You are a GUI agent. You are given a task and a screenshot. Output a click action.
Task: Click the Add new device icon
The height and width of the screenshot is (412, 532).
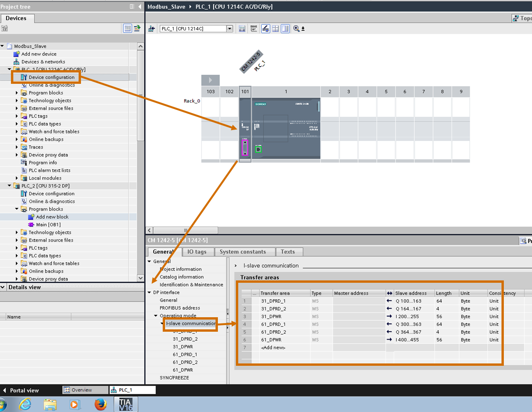point(16,54)
